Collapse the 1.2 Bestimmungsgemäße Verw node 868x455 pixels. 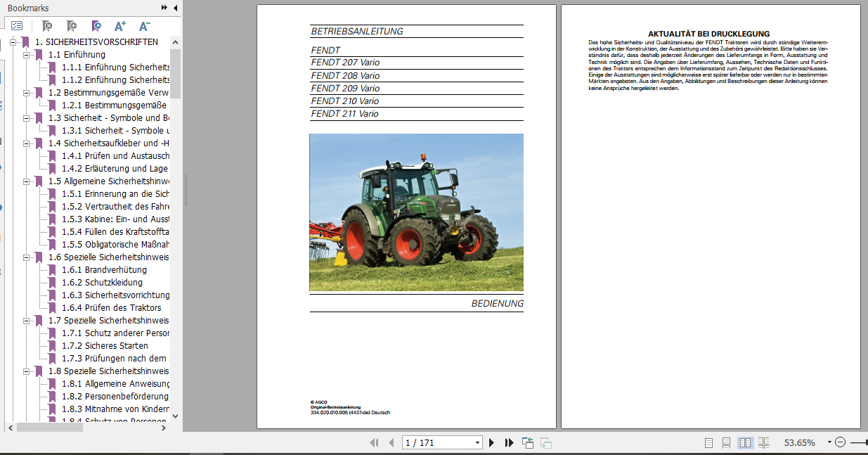coord(27,93)
